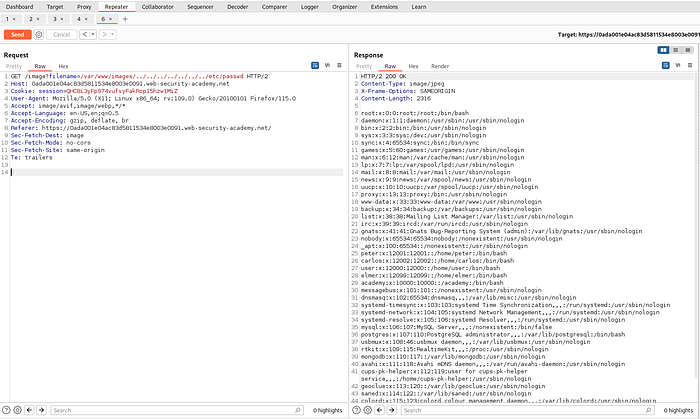Open the Response panel hamburger options menu
This screenshot has width=700, height=419.
[690, 64]
